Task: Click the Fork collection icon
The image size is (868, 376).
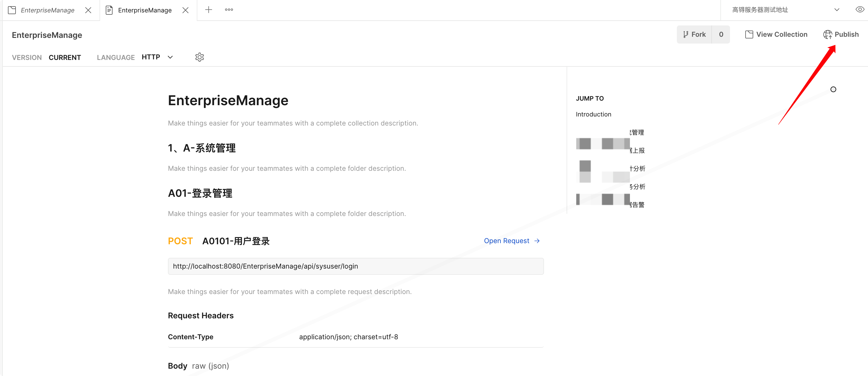Action: click(686, 34)
